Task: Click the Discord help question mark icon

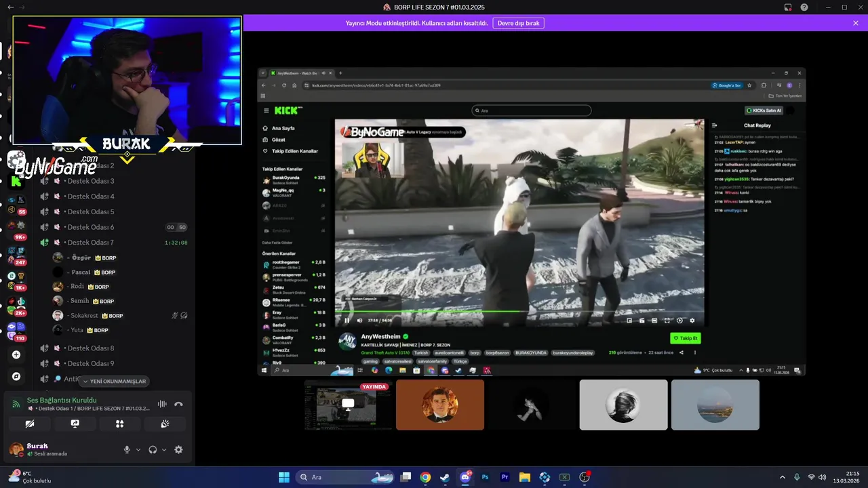Action: coord(804,7)
